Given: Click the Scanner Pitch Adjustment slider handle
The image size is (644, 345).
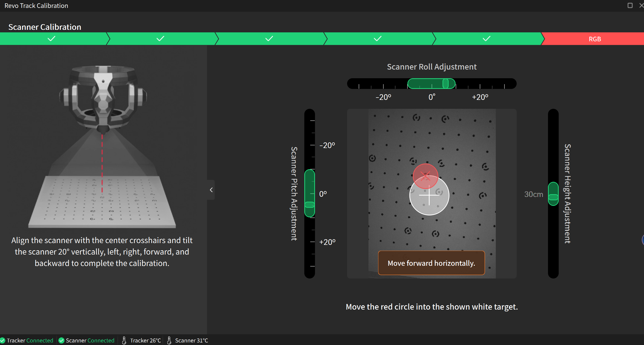Looking at the screenshot, I should [310, 205].
